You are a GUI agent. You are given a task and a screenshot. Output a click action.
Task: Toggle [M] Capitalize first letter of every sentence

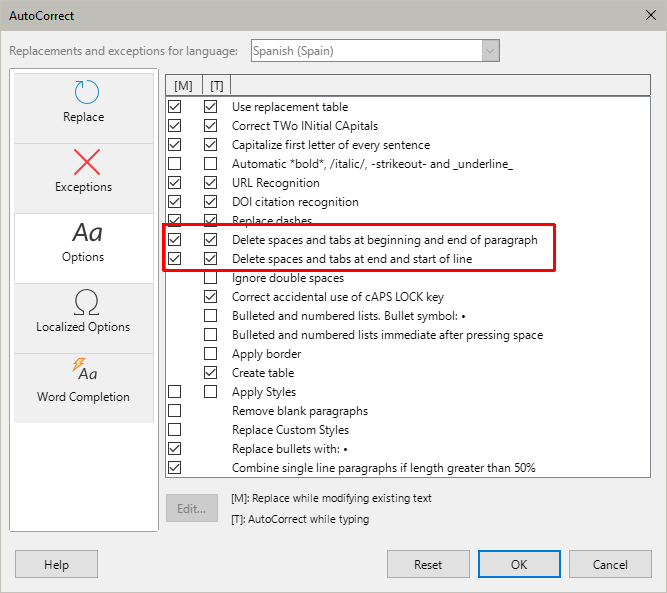tap(175, 145)
